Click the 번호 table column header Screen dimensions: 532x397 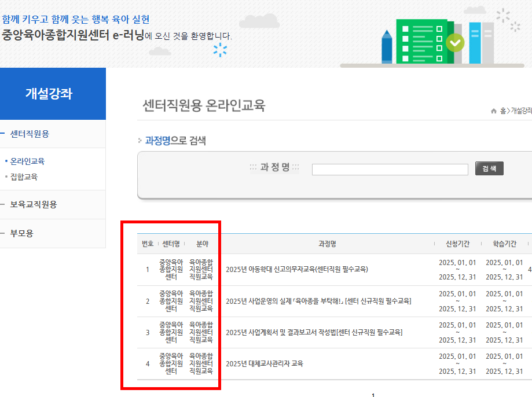pos(146,243)
